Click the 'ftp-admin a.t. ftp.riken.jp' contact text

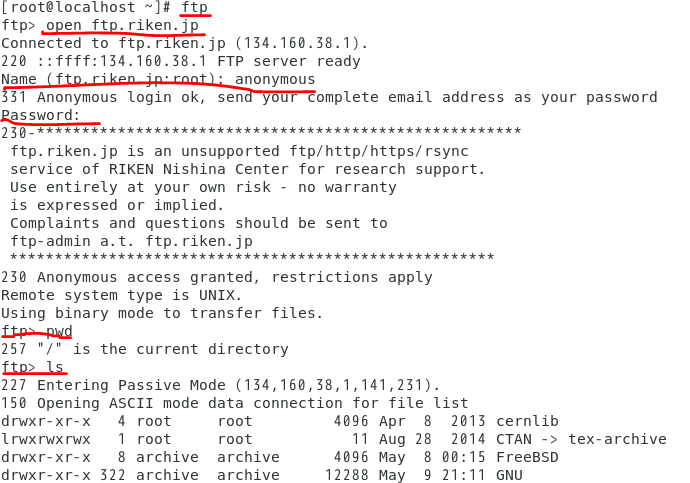pyautogui.click(x=132, y=241)
